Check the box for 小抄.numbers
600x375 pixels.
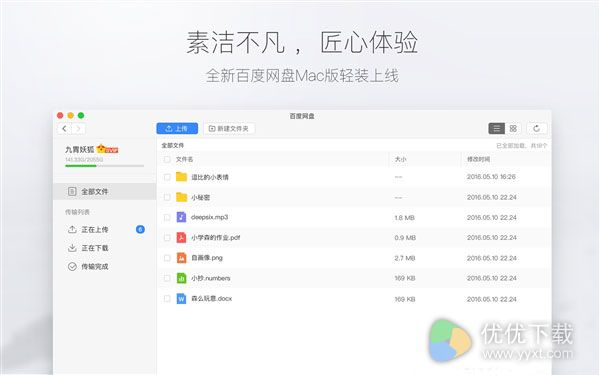point(167,278)
